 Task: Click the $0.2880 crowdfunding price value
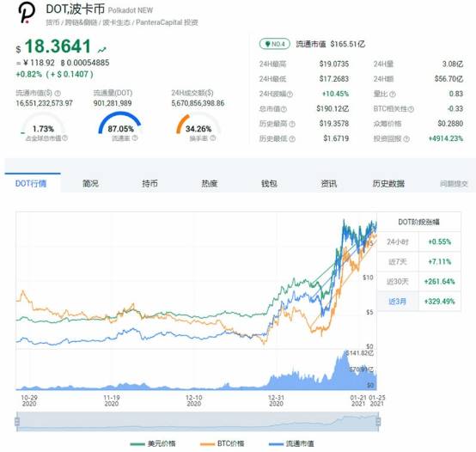click(x=450, y=124)
